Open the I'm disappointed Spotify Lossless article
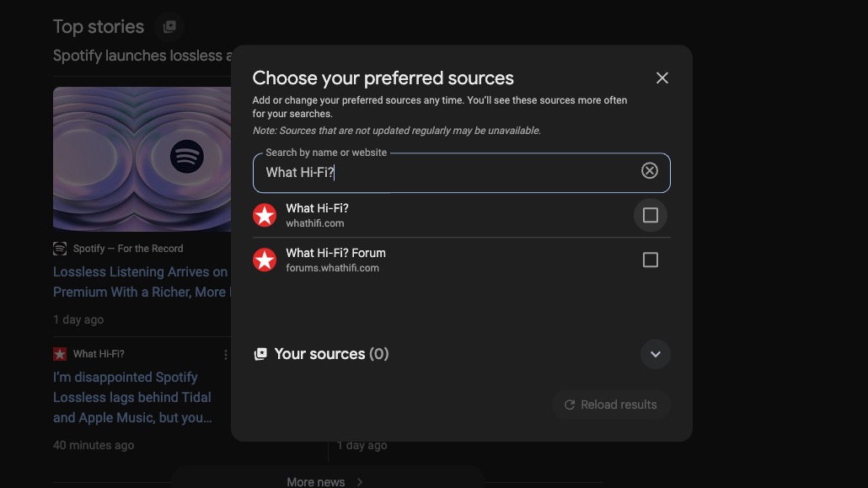 coord(133,397)
